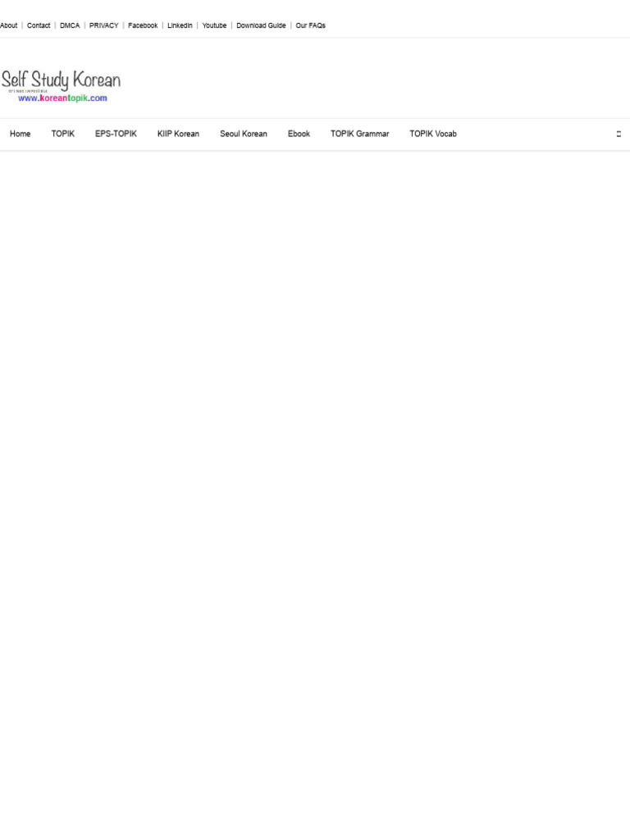Open the TOPIK navigation menu
Image resolution: width=630 pixels, height=840 pixels.
[x=62, y=134]
